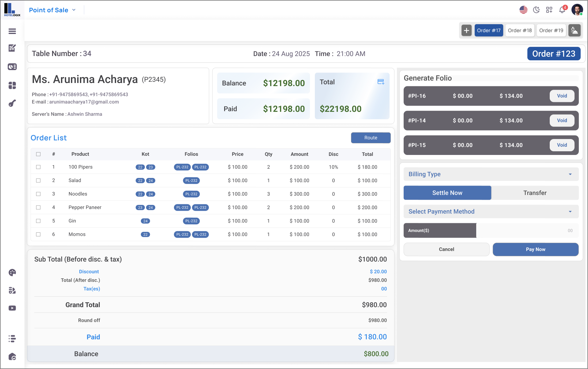This screenshot has width=588, height=369.
Task: Check the Salad row checkbox
Action: (x=38, y=180)
